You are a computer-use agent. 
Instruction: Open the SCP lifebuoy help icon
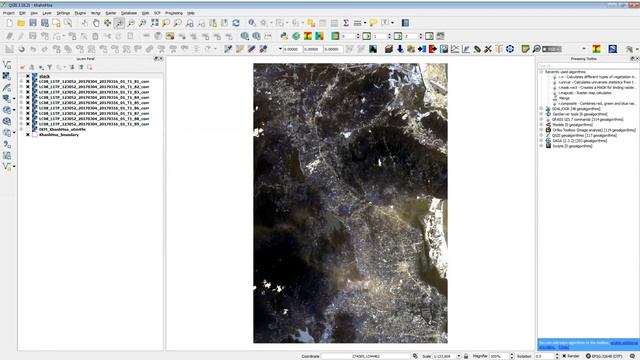[x=510, y=49]
